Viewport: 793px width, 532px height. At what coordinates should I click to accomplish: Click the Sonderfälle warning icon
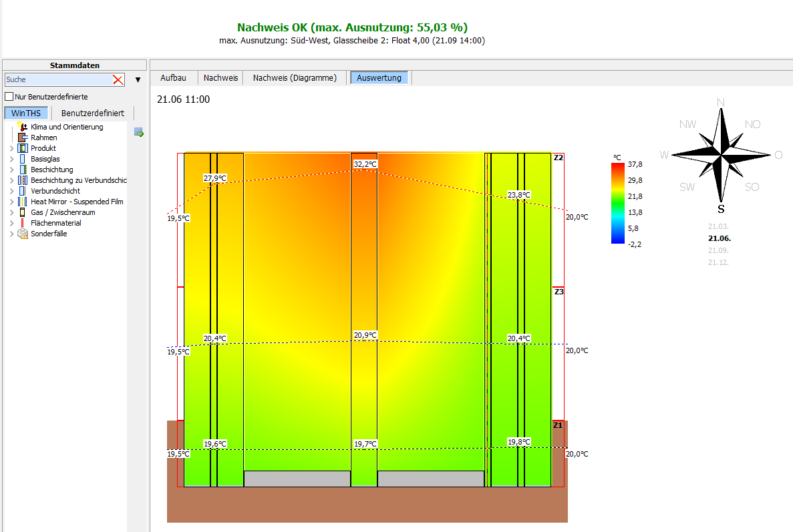23,234
